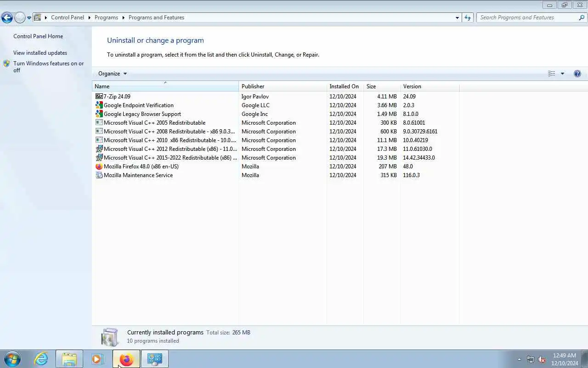Sort by the Size column header
This screenshot has width=588, height=368.
point(382,86)
